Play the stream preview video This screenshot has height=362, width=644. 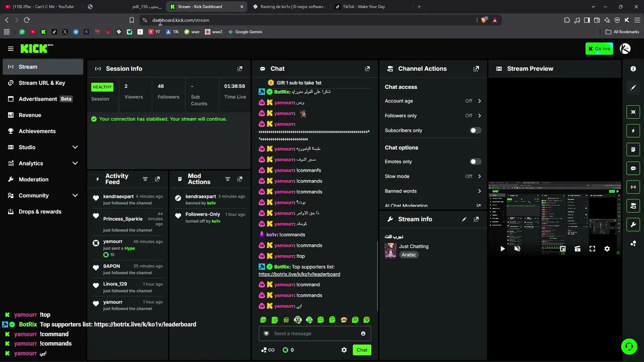(502, 249)
